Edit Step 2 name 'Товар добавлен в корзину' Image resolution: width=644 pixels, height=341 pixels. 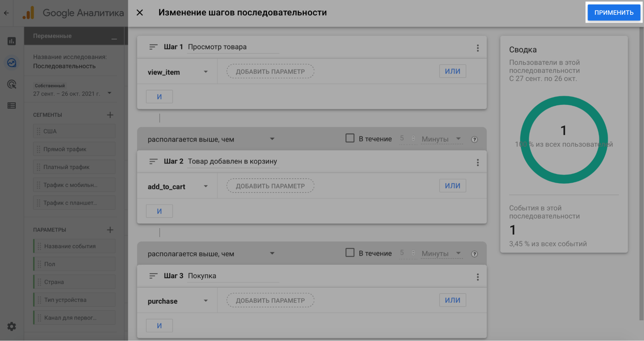coord(233,161)
